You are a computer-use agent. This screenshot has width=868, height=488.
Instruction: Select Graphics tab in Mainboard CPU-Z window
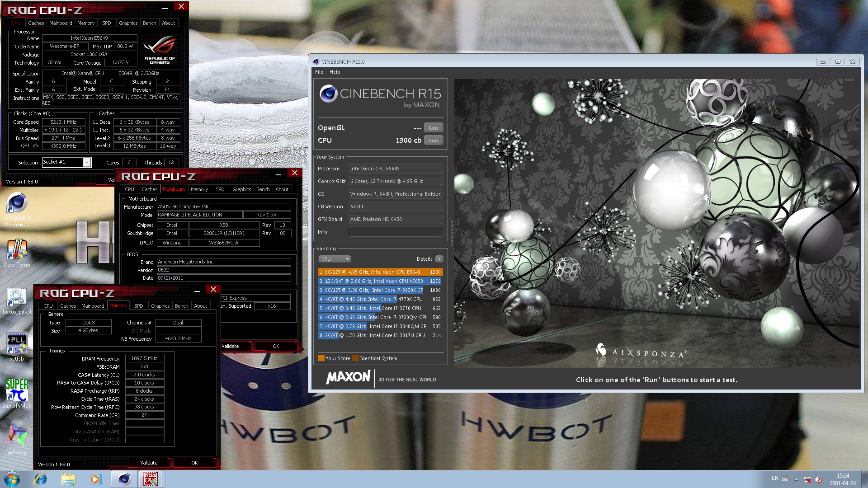[241, 189]
